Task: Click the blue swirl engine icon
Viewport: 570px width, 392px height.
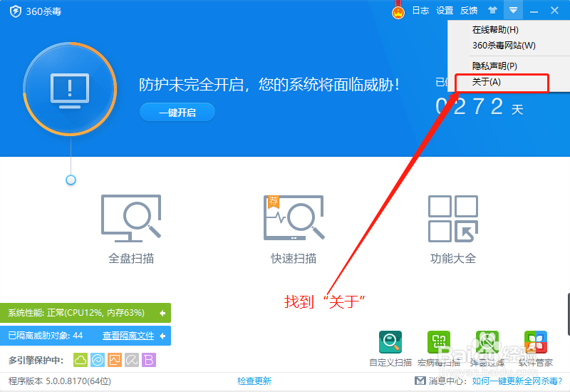Action: point(98,360)
